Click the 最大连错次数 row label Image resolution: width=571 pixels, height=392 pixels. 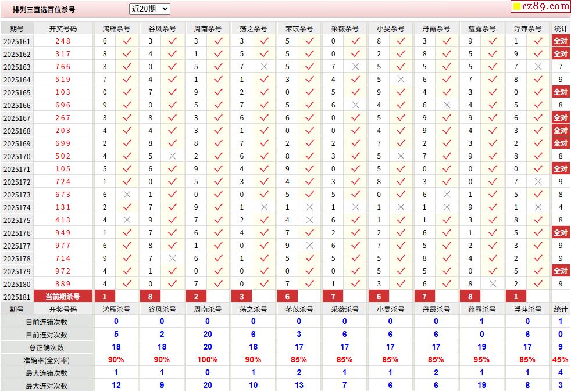tap(47, 373)
